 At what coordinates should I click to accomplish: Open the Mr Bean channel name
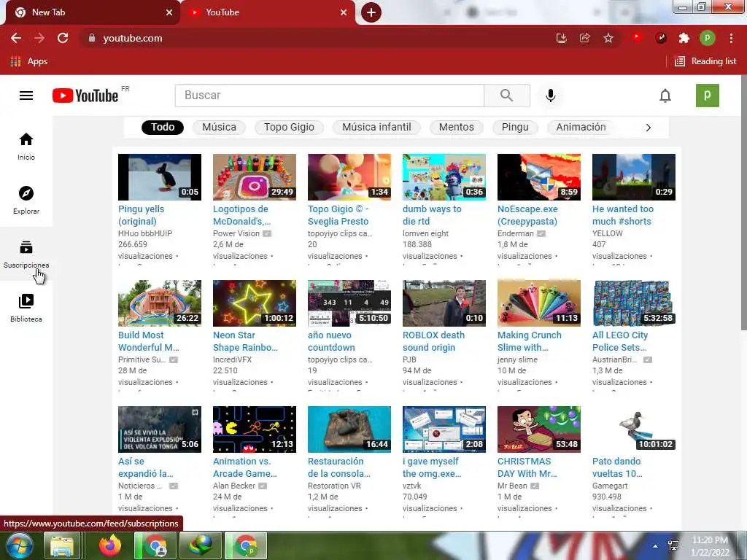point(512,486)
